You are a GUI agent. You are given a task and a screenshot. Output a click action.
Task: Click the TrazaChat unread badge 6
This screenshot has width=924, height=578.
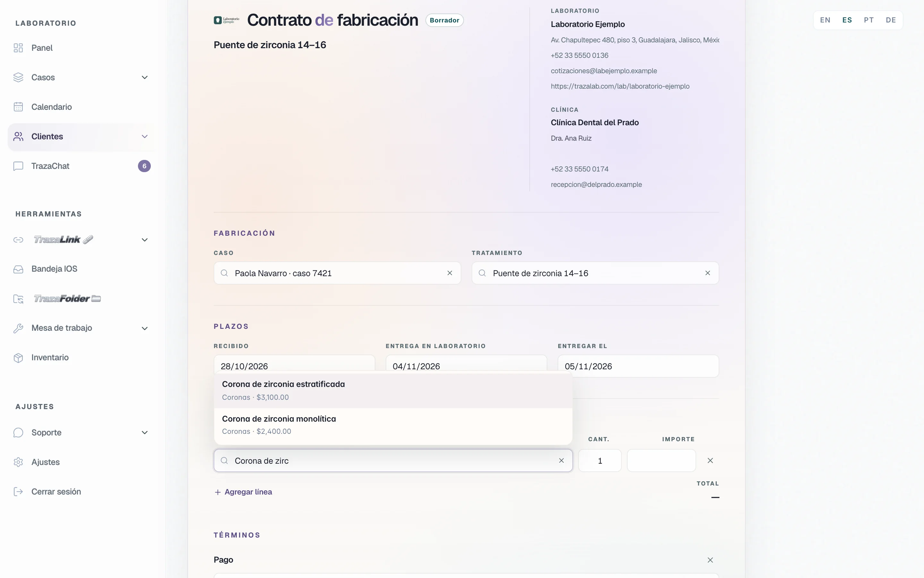coord(144,166)
